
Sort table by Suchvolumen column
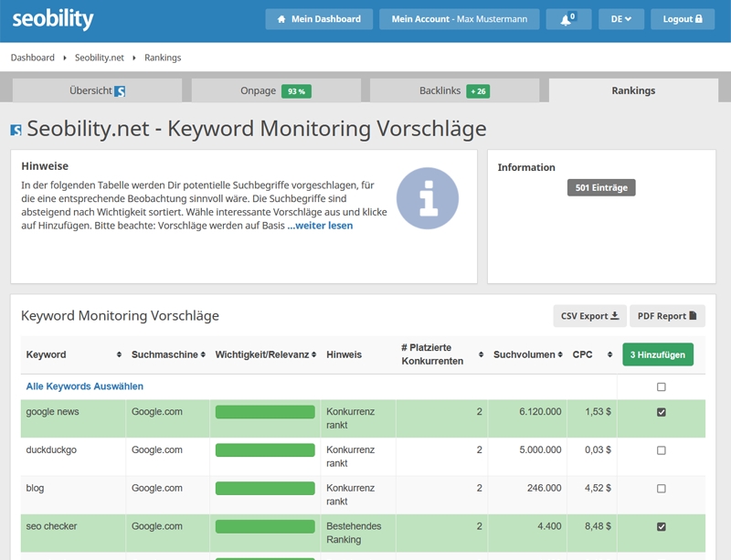pyautogui.click(x=528, y=354)
